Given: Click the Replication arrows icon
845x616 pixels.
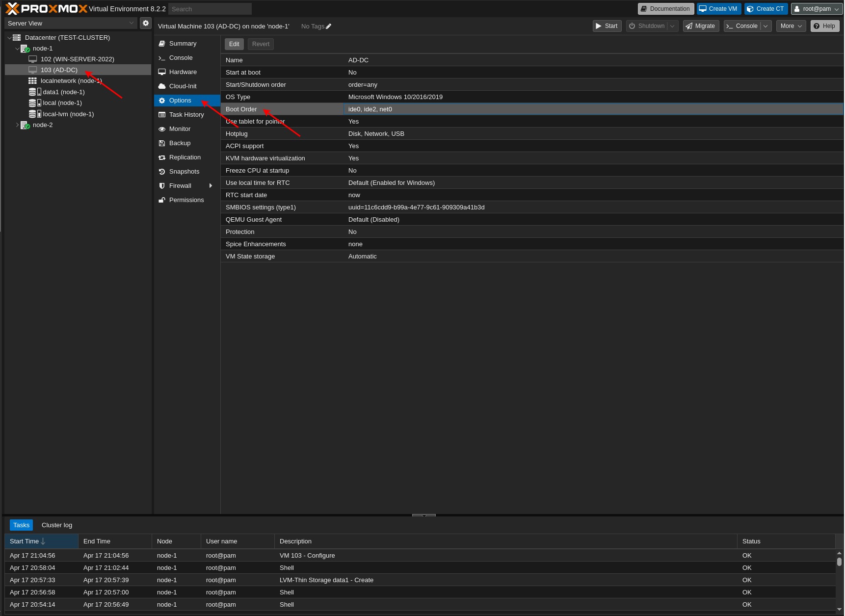Looking at the screenshot, I should coord(162,157).
